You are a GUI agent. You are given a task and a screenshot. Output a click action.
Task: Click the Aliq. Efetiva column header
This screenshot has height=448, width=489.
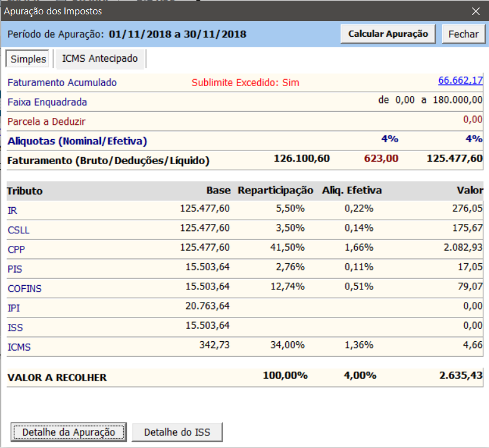click(352, 191)
